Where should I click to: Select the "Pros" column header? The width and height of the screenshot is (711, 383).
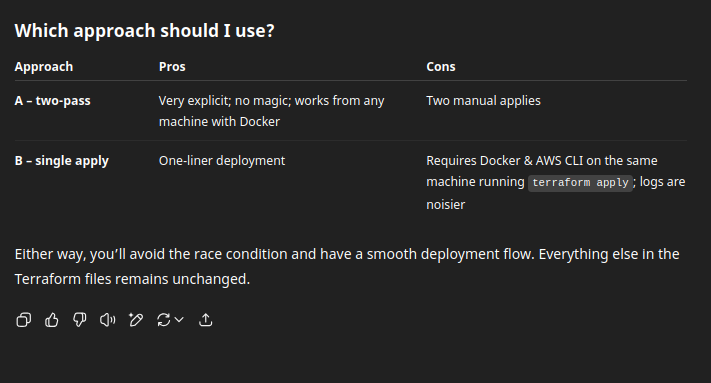(172, 67)
